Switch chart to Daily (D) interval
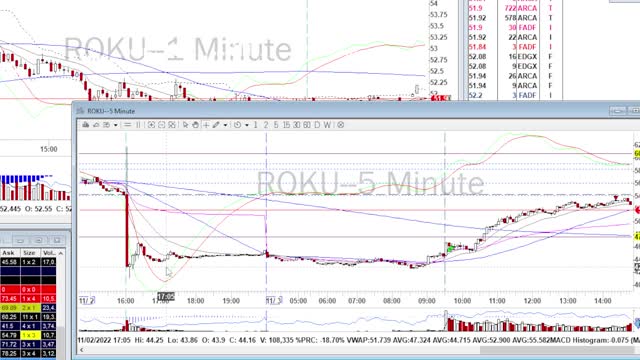This screenshot has height=360, width=640. click(317, 125)
